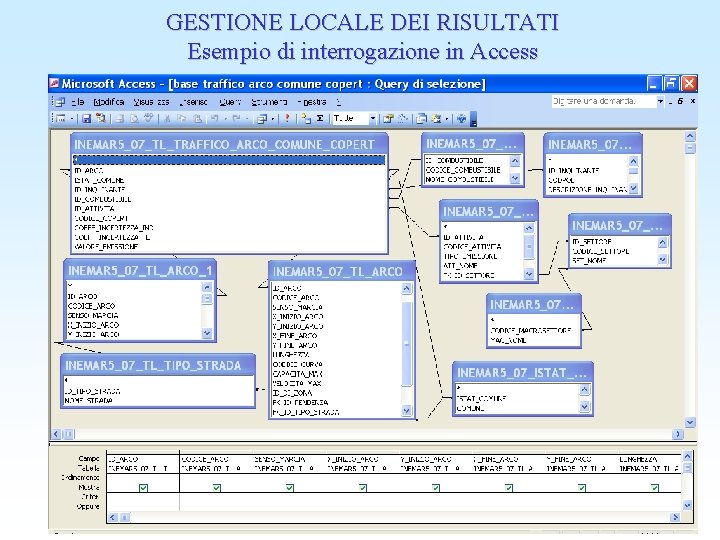Open the view button dropdown arrow
720x540 pixels.
click(x=72, y=119)
